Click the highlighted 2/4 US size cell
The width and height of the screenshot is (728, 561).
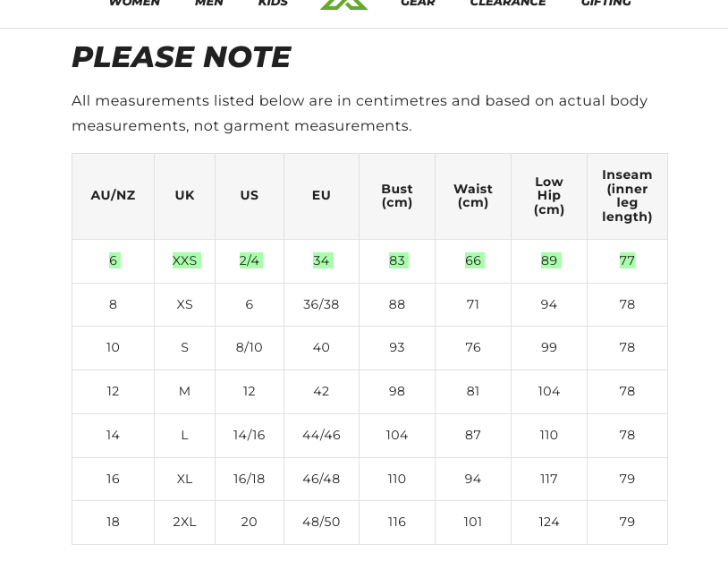(x=250, y=260)
